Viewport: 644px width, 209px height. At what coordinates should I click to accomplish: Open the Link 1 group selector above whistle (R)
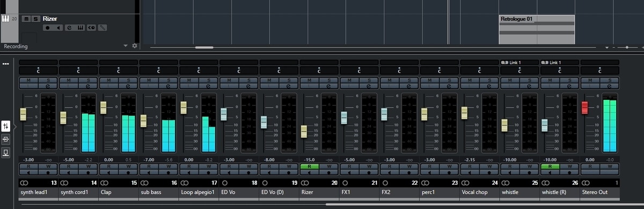point(560,62)
